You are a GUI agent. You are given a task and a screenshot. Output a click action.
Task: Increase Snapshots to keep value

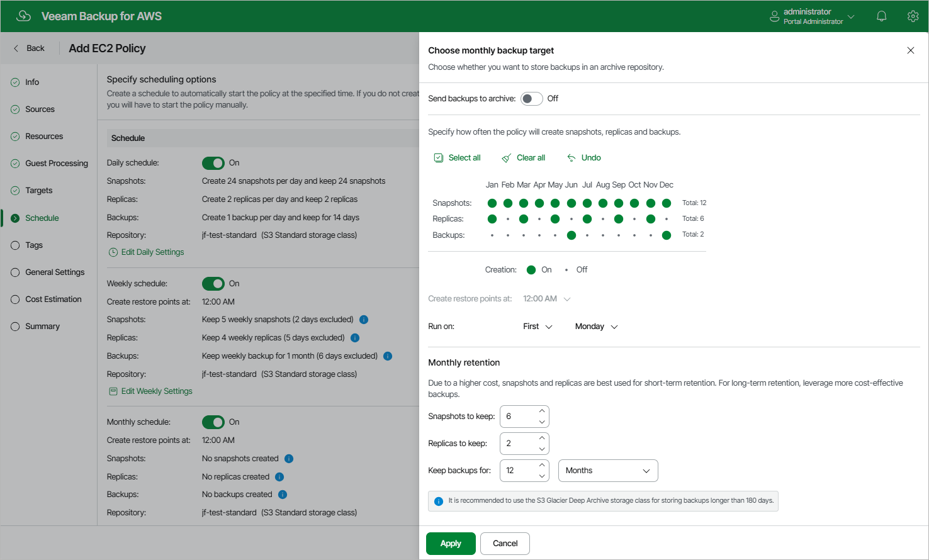[x=542, y=411]
